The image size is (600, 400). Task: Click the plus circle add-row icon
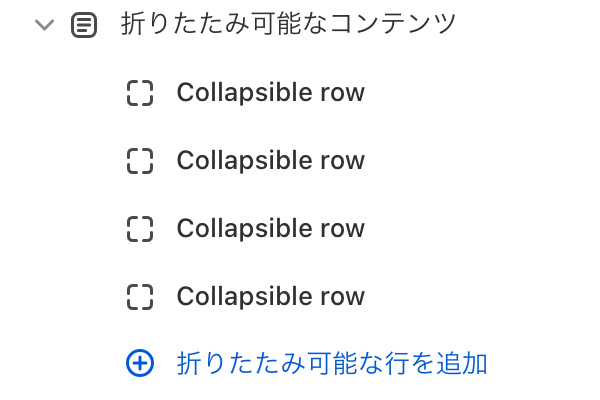140,363
